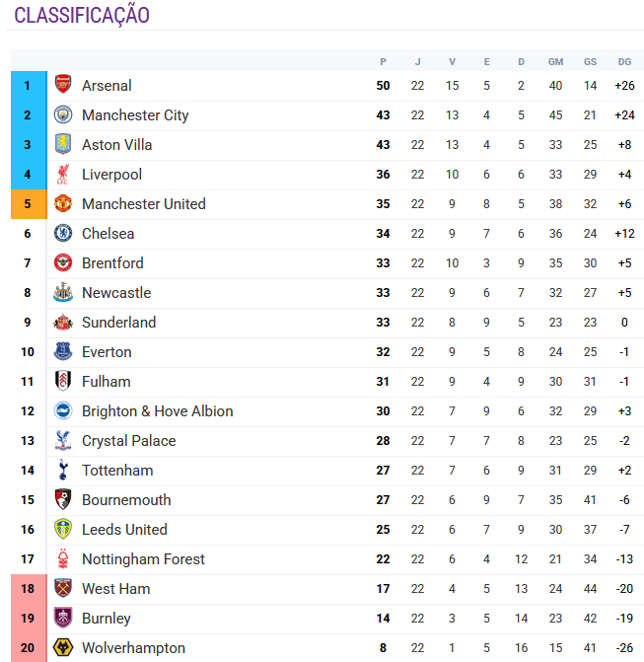
Task: Click the orange position 5 badge
Action: point(28,204)
